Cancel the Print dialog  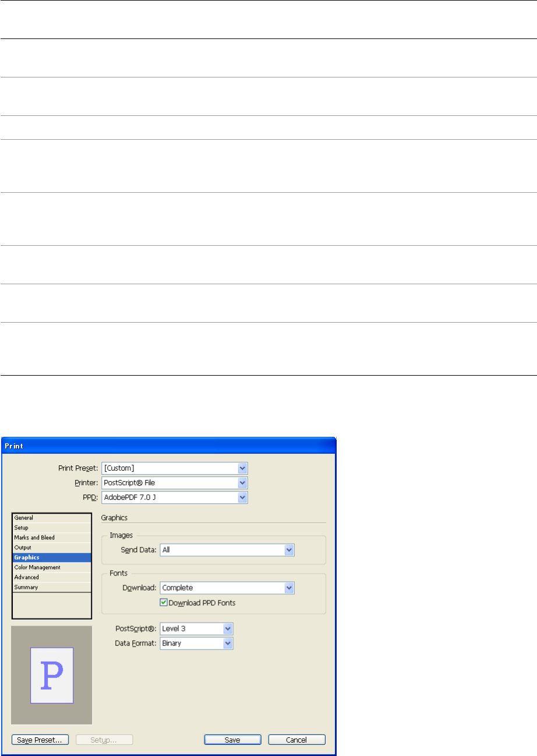tap(297, 740)
